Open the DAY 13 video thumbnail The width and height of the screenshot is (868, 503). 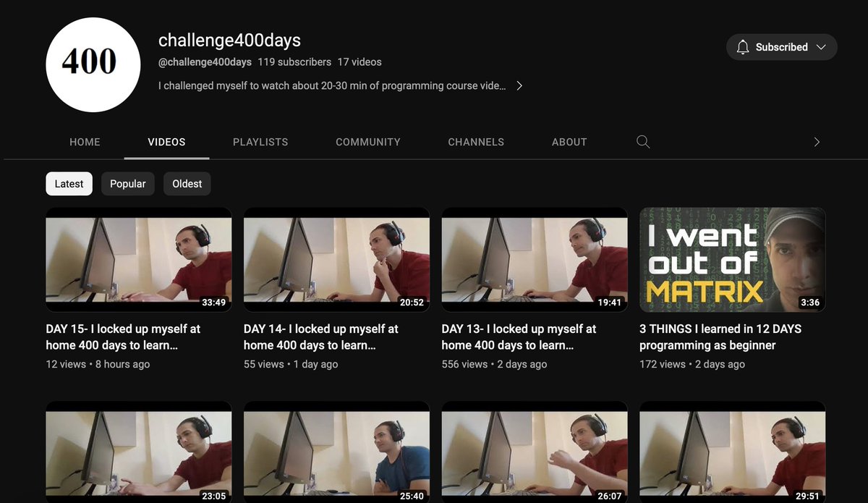point(534,259)
